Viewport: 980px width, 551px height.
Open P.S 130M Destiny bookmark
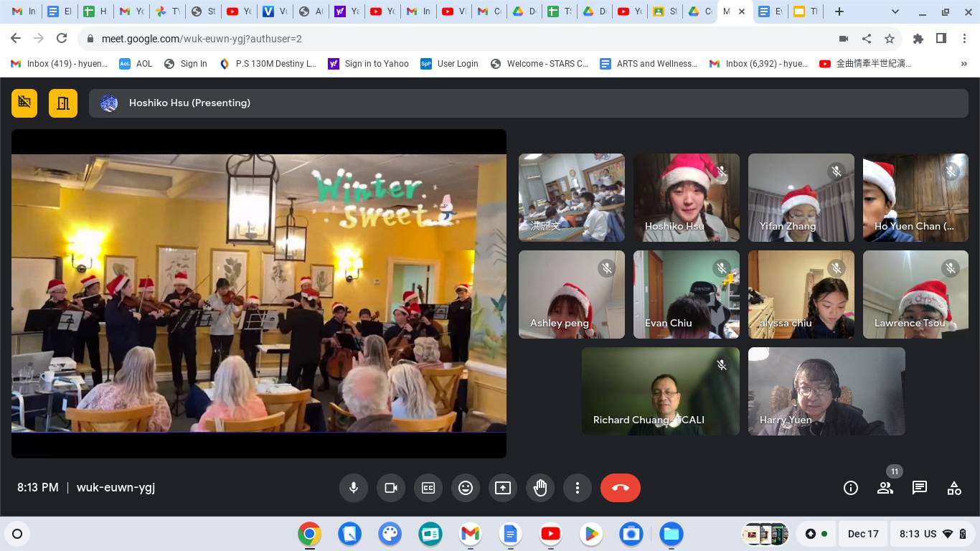click(x=268, y=64)
